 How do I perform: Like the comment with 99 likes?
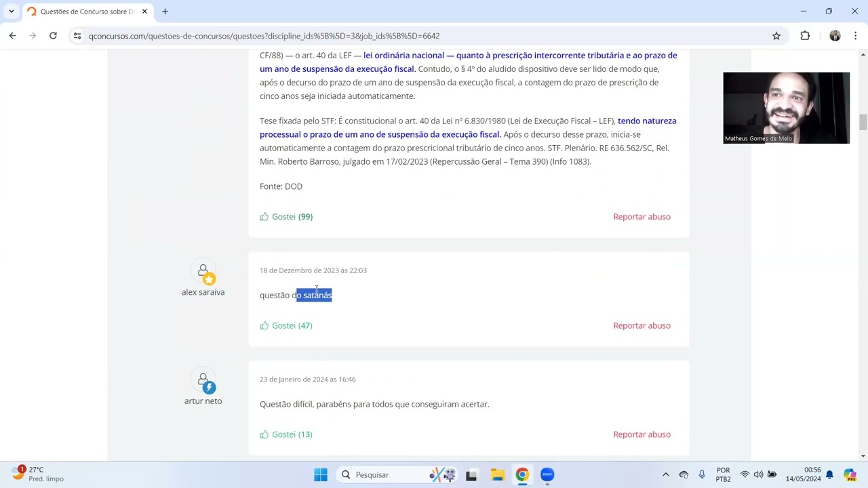pyautogui.click(x=285, y=217)
